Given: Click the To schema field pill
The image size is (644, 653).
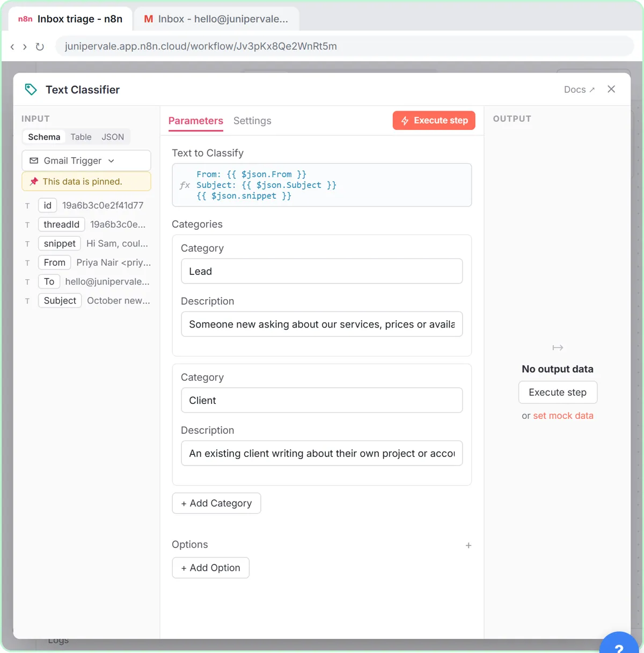Looking at the screenshot, I should click(x=49, y=281).
